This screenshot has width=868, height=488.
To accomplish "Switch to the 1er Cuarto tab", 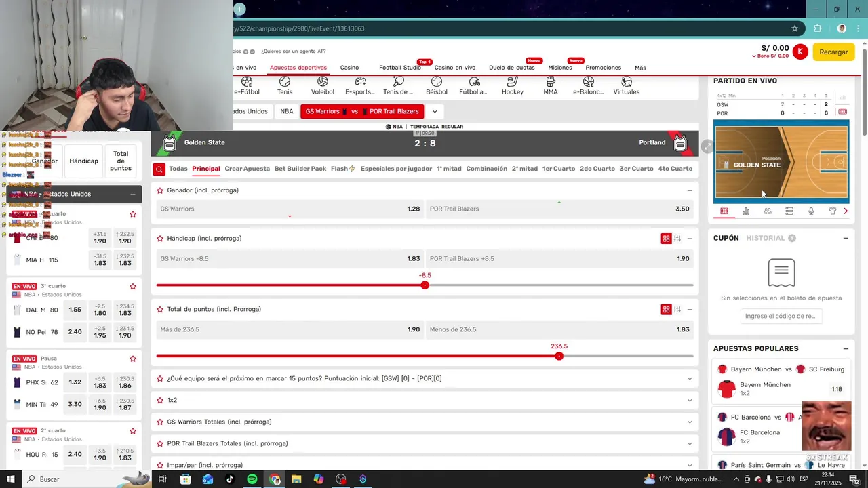I will [x=559, y=169].
